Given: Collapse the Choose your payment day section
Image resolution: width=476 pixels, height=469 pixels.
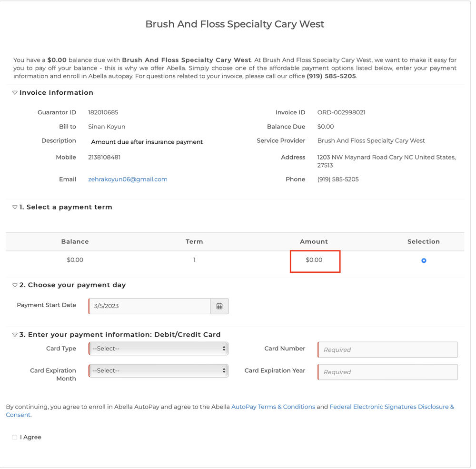Looking at the screenshot, I should tap(15, 285).
